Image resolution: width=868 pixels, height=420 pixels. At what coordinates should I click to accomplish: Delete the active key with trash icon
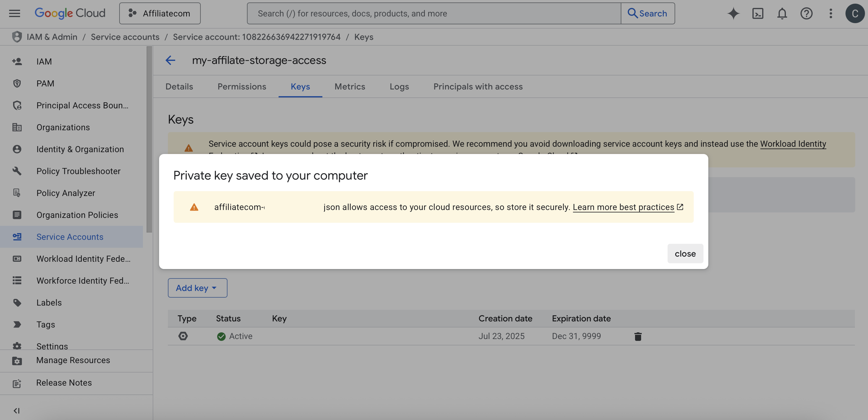coord(638,336)
